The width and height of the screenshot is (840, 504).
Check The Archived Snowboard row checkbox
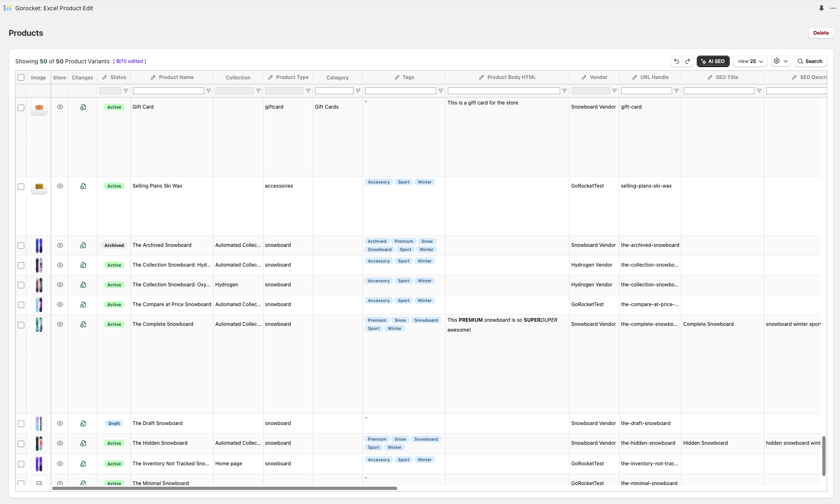[x=21, y=246]
